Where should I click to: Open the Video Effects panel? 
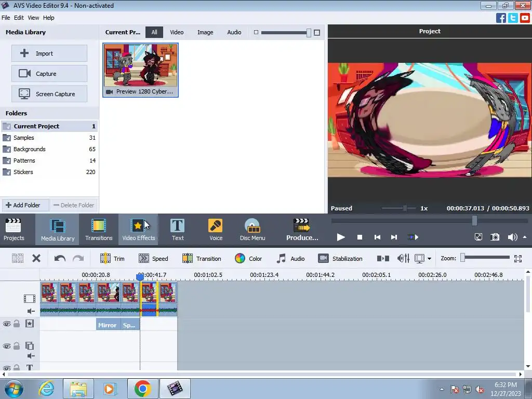[138, 230]
